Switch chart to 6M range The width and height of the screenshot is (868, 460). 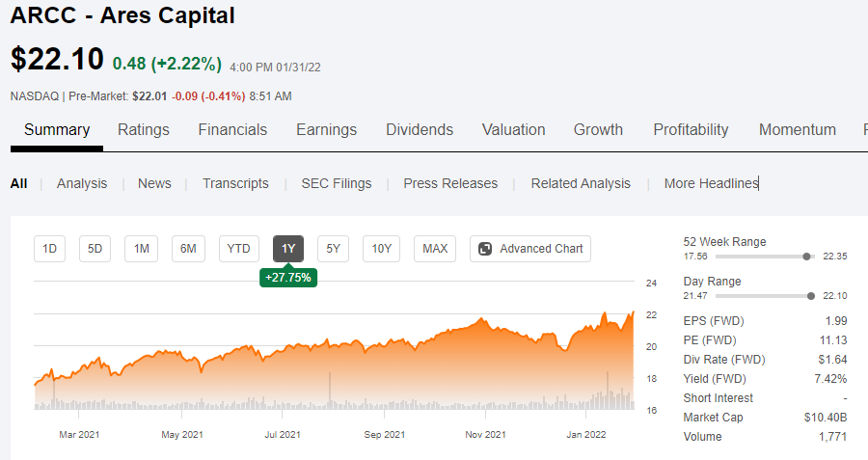[x=188, y=249]
